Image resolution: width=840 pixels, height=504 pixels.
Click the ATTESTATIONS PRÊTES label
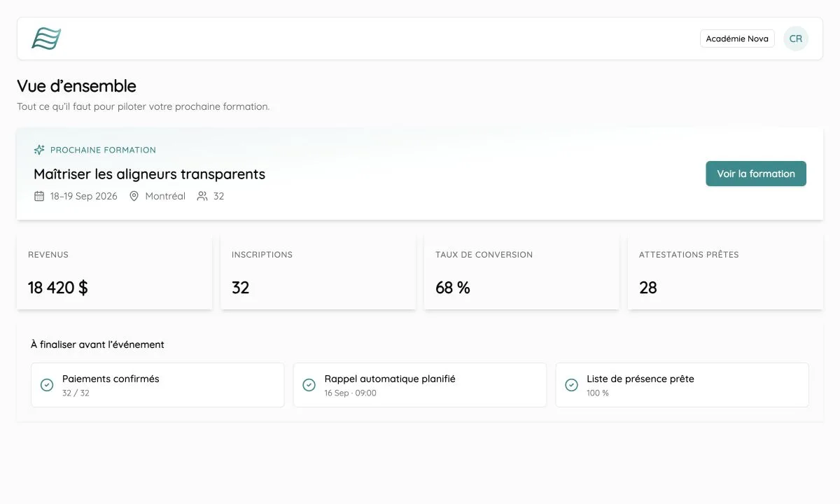click(x=689, y=255)
